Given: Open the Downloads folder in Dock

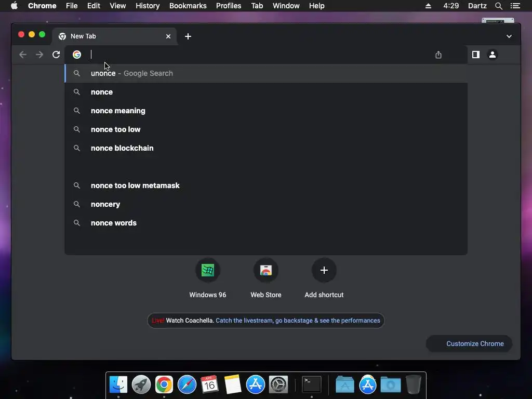Looking at the screenshot, I should [x=391, y=385].
